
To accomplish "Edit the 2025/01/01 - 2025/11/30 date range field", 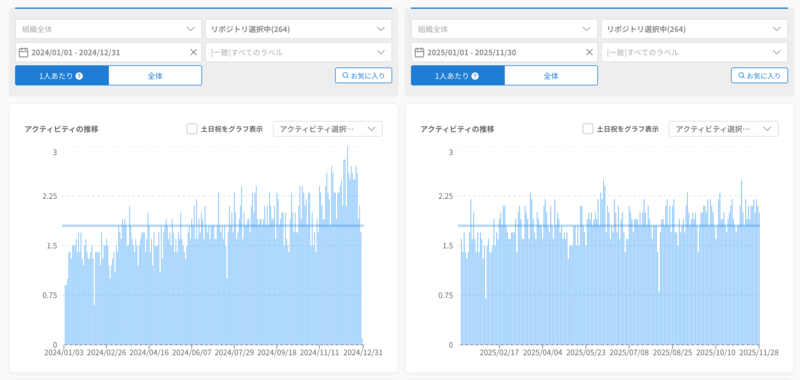I will click(x=504, y=52).
